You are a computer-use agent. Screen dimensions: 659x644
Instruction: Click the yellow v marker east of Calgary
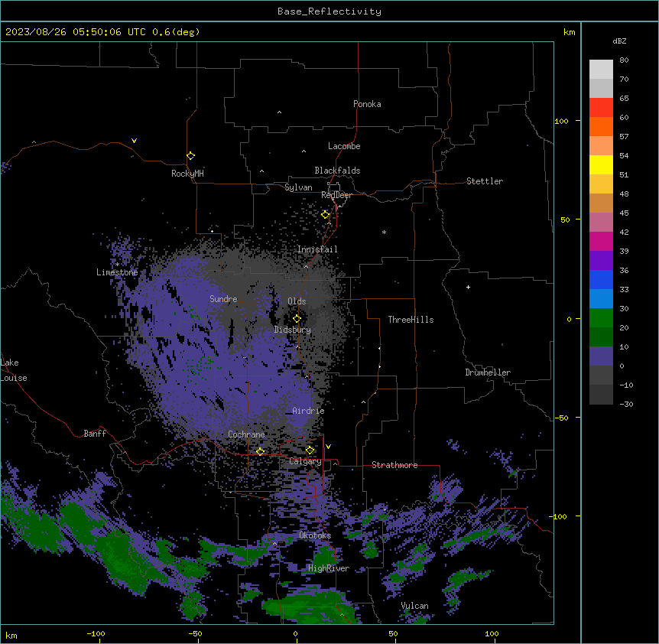328,447
